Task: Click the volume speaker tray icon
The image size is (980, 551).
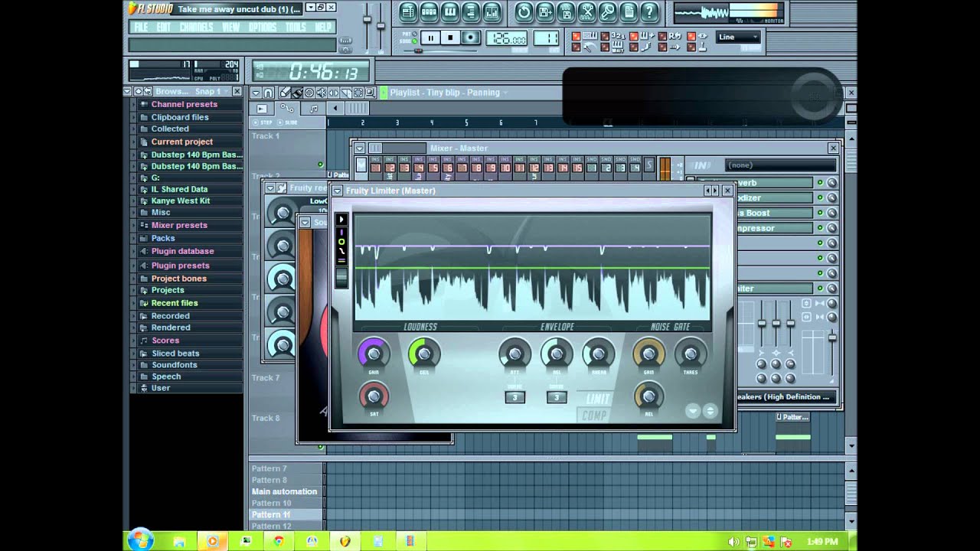Action: click(x=733, y=542)
